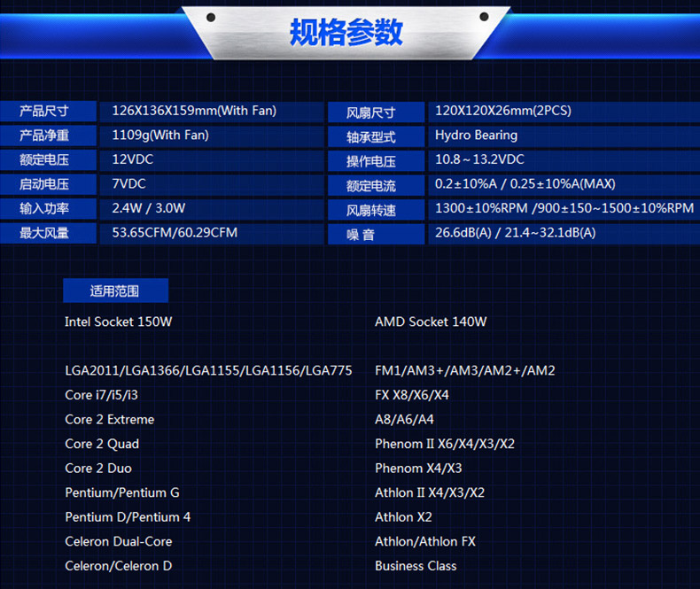Select the AMD Socket 140W heading
This screenshot has height=589, width=700.
pyautogui.click(x=431, y=322)
